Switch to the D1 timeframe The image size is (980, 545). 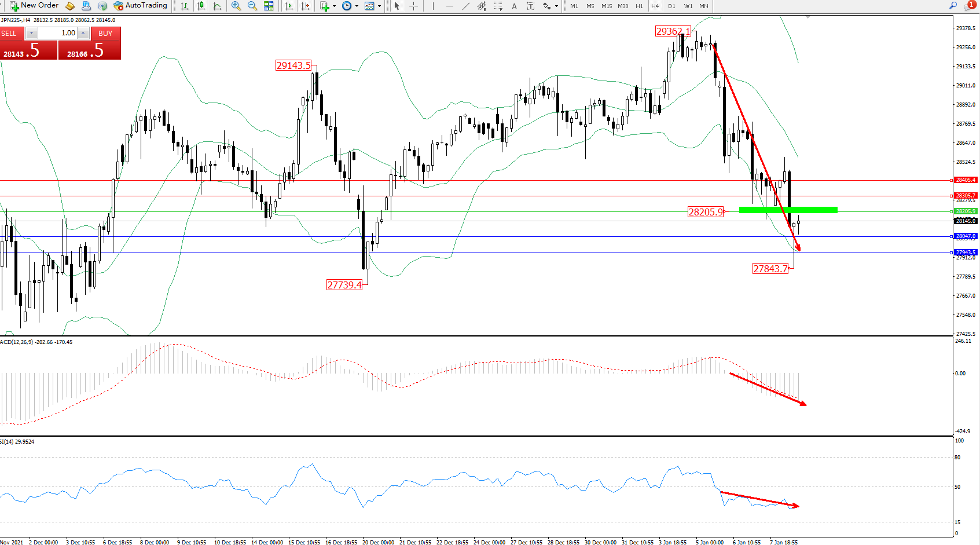[x=671, y=6]
